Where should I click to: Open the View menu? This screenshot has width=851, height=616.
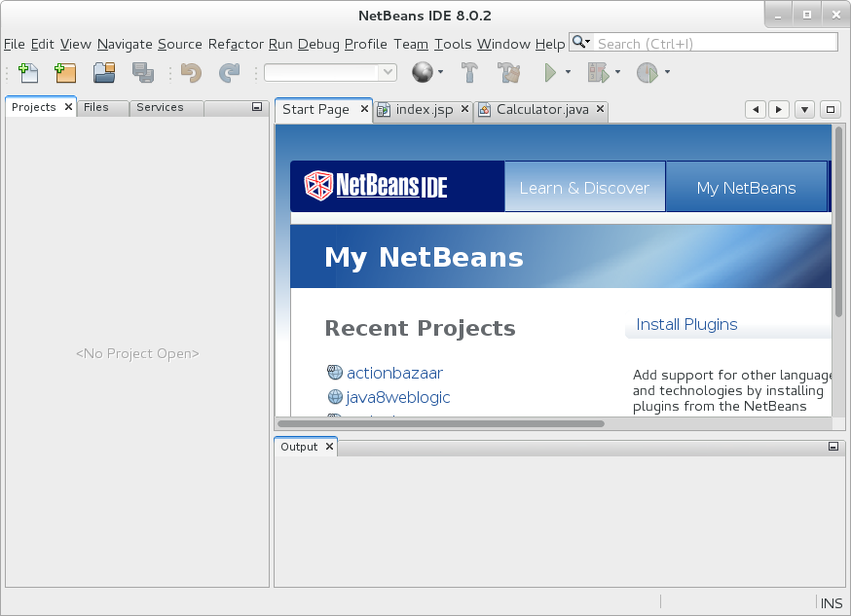(x=75, y=44)
